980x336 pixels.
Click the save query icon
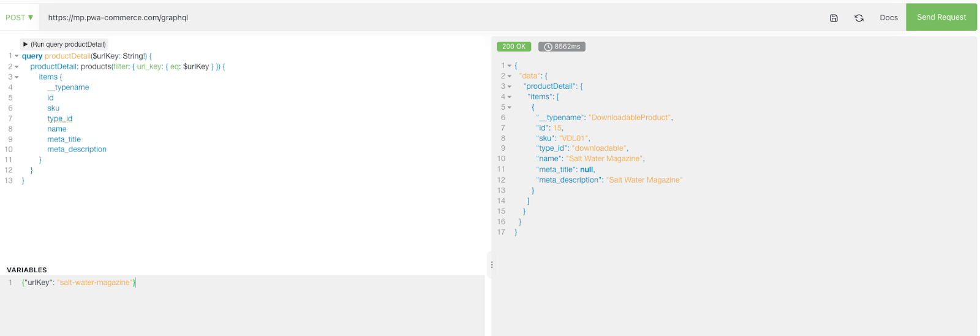[834, 18]
